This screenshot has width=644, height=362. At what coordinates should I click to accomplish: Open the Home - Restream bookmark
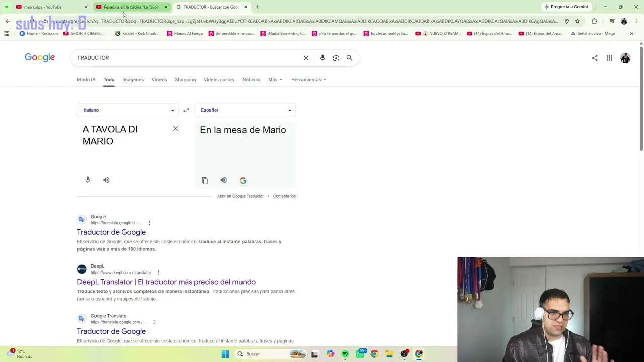coord(39,34)
